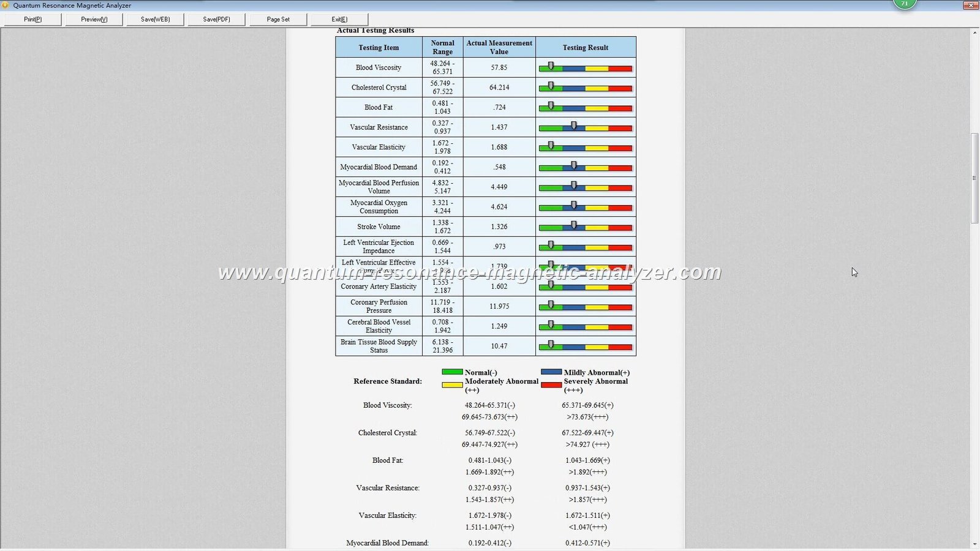Viewport: 980px width, 551px height.
Task: Click Stroke Volume testing result bar
Action: pyautogui.click(x=585, y=228)
